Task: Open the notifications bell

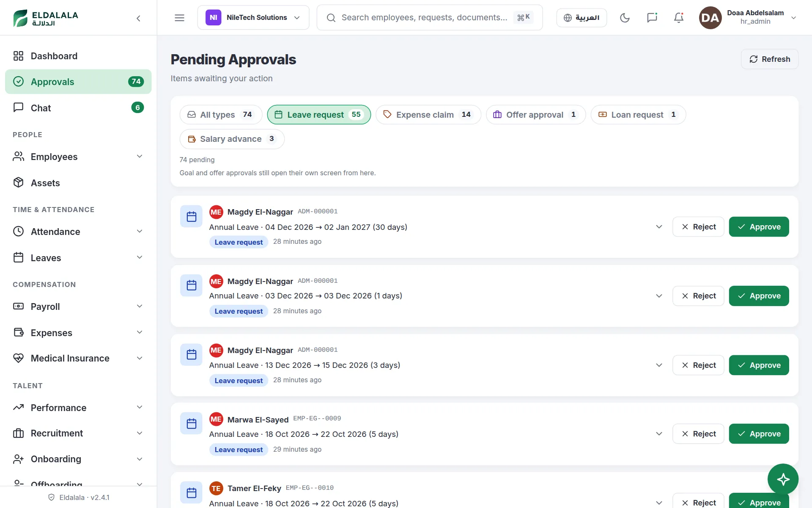Action: (679, 18)
